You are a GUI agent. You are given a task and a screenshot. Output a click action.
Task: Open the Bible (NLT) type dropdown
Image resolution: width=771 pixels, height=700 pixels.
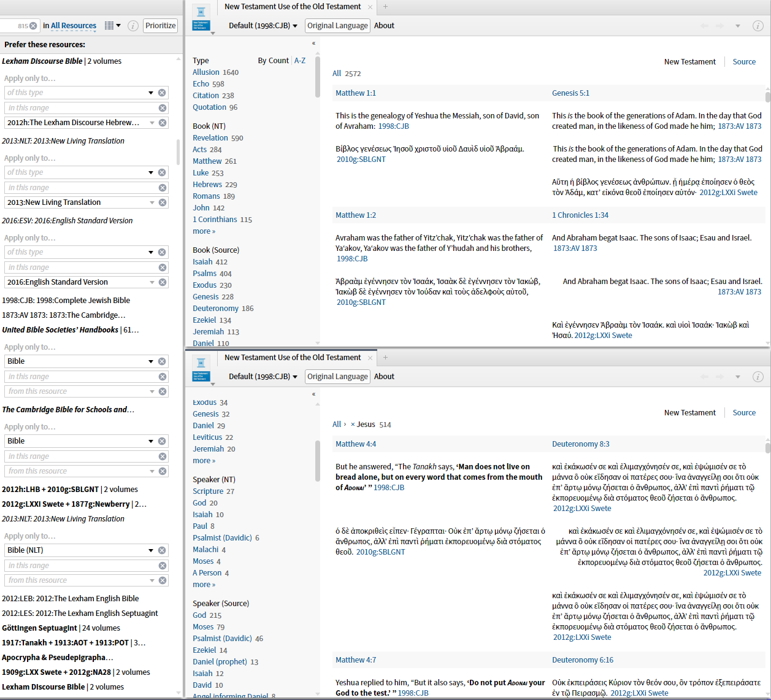151,550
